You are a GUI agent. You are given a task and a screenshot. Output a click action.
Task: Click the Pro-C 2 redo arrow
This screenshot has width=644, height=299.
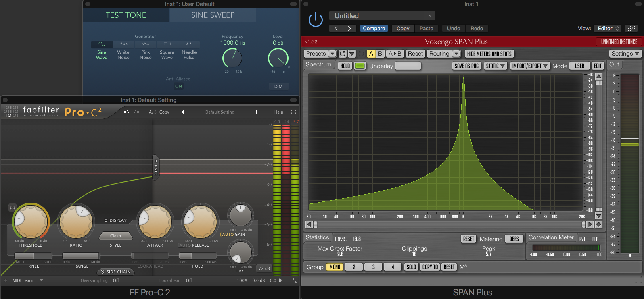[136, 112]
